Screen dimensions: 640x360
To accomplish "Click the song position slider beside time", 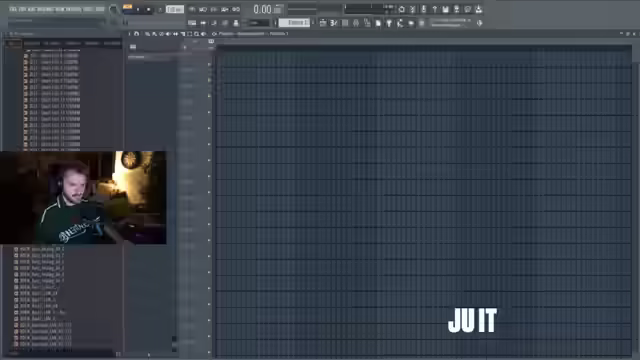I will point(302,9).
